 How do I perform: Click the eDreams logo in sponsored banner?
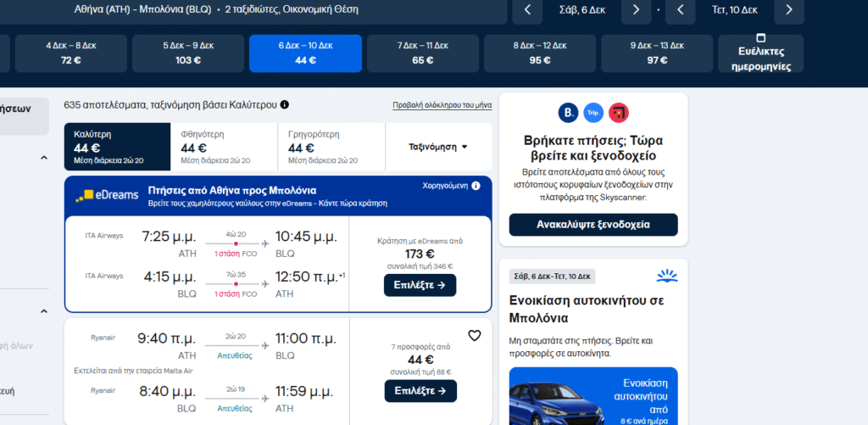[107, 195]
